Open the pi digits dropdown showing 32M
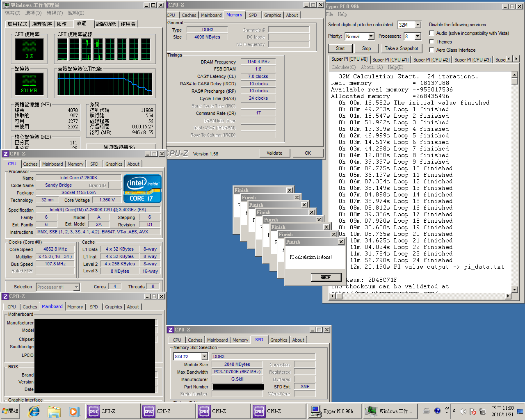Image resolution: width=525 pixels, height=420 pixels. [x=418, y=25]
